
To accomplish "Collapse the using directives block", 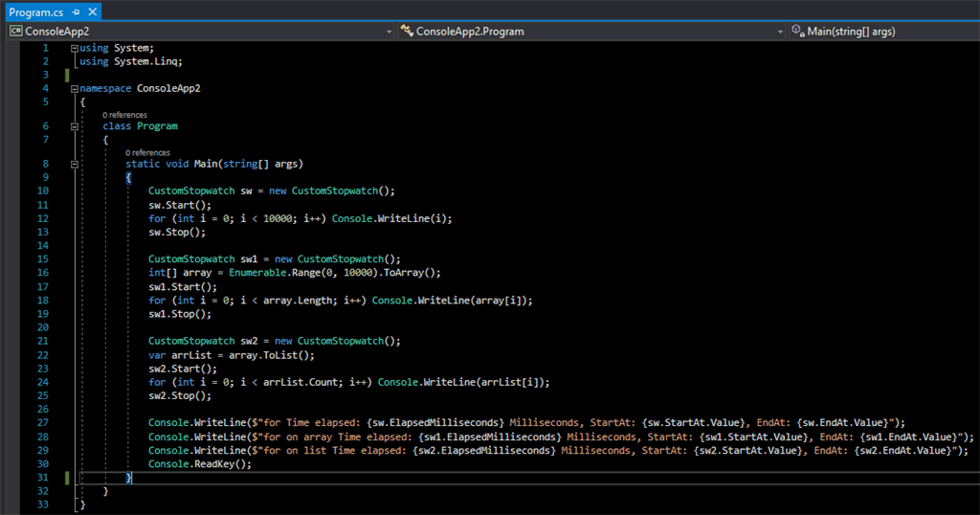I will [75, 48].
